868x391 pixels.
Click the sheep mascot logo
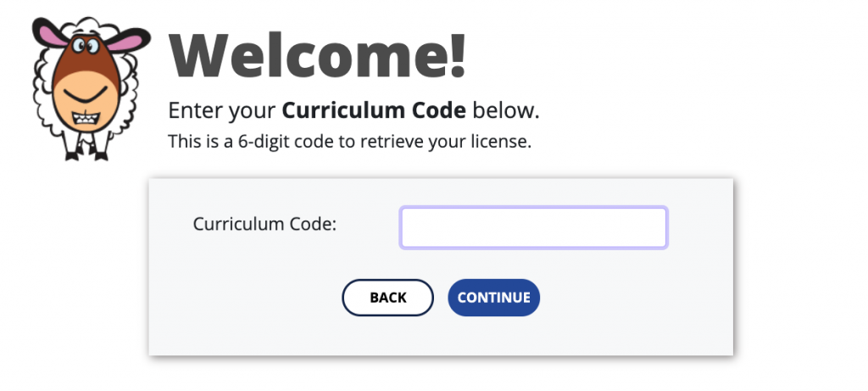91,88
